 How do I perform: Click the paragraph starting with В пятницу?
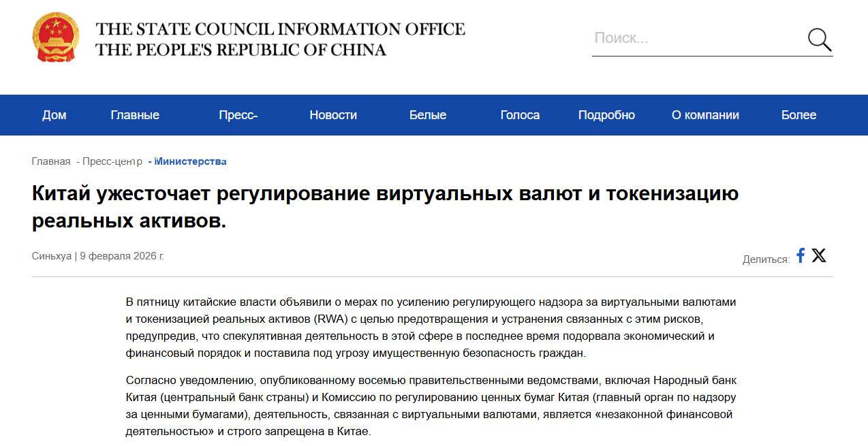432,328
